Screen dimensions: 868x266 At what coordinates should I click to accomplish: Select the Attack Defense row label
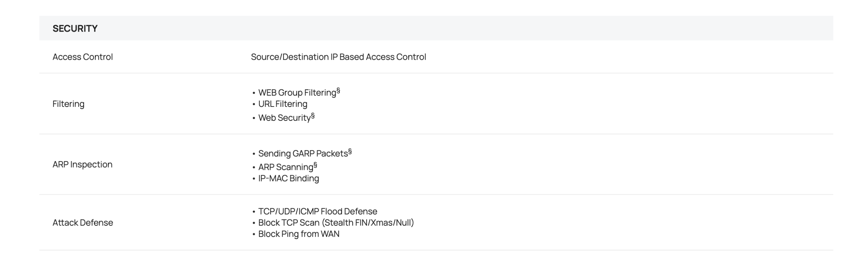83,223
